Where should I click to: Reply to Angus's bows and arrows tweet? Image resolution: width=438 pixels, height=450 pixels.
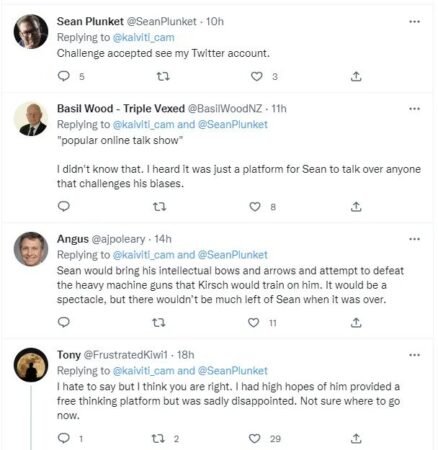tap(64, 322)
